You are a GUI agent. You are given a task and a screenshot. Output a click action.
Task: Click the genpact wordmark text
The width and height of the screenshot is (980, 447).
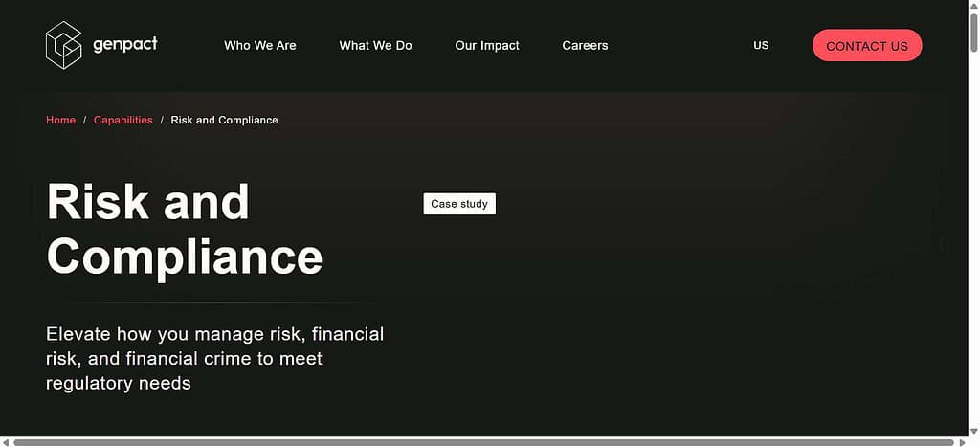(125, 44)
